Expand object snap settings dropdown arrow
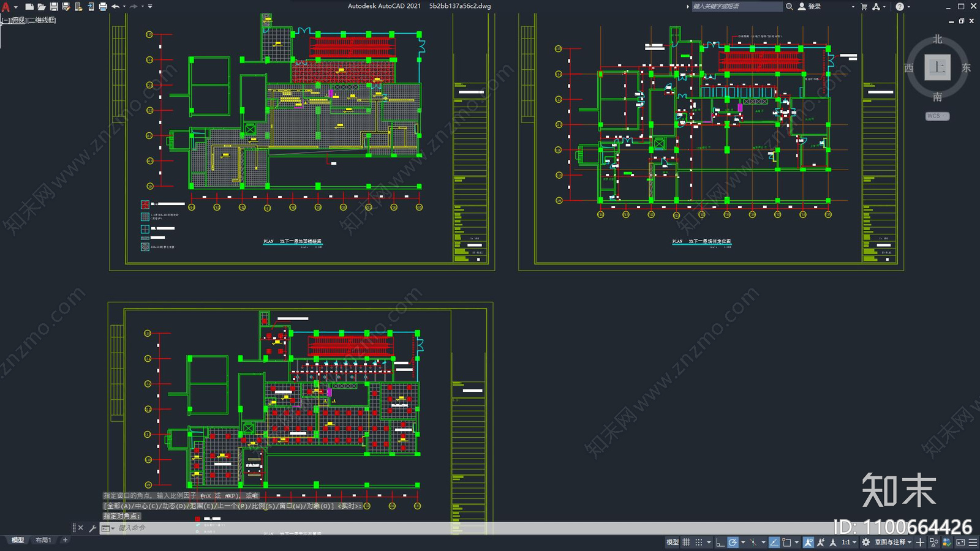 pyautogui.click(x=797, y=542)
